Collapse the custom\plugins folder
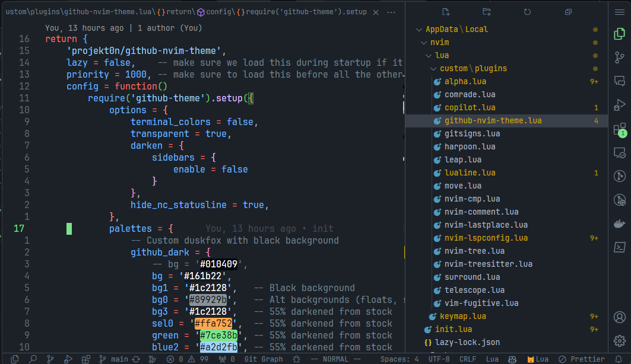 [433, 68]
